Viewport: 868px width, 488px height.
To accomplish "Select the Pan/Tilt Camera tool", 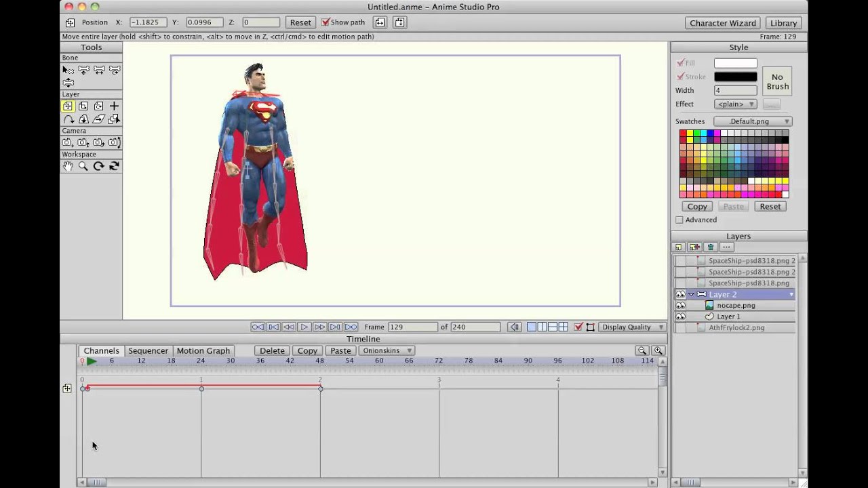I will [x=115, y=142].
